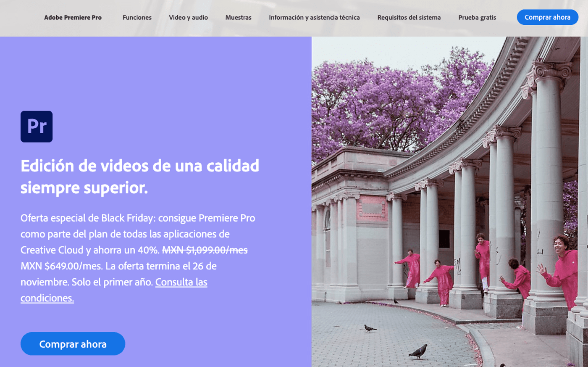Open the Funciones navigation item
Viewport: 588px width, 367px height.
click(x=136, y=18)
